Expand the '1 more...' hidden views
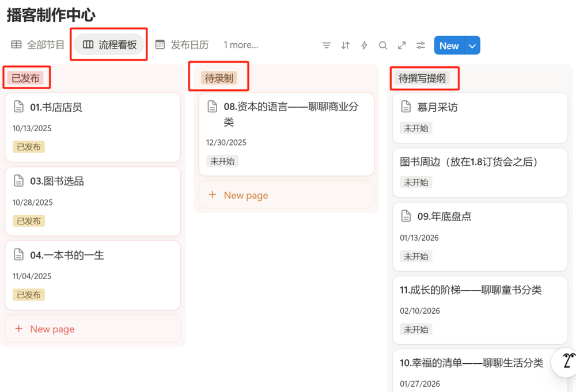The image size is (576, 392). point(241,45)
